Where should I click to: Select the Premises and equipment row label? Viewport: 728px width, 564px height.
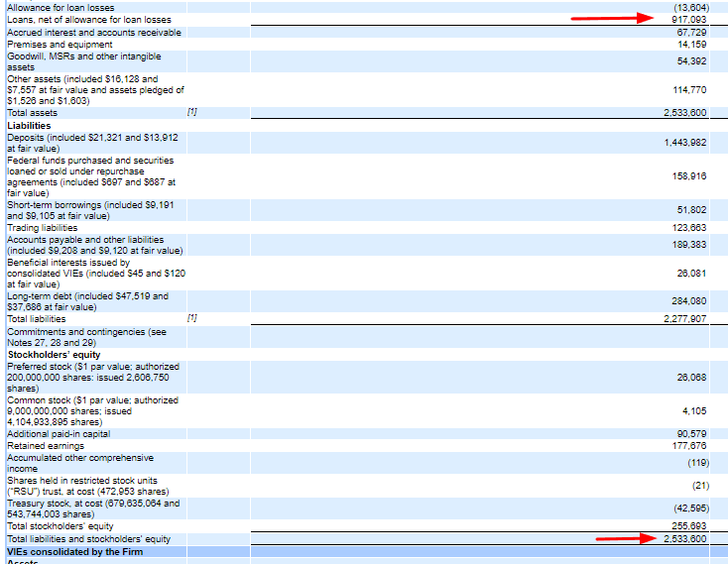[60, 45]
